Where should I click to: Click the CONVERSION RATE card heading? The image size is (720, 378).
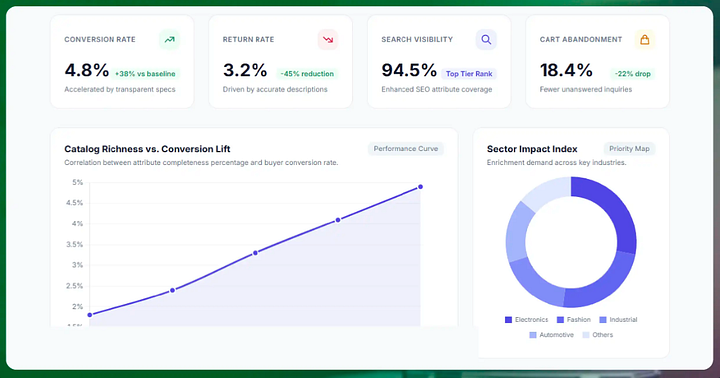tap(100, 39)
